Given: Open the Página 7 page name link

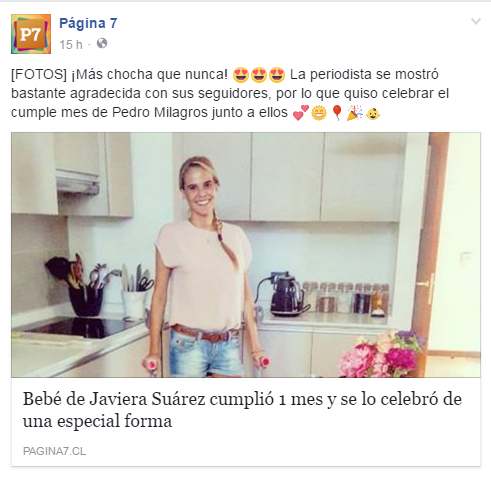Looking at the screenshot, I should (88, 23).
